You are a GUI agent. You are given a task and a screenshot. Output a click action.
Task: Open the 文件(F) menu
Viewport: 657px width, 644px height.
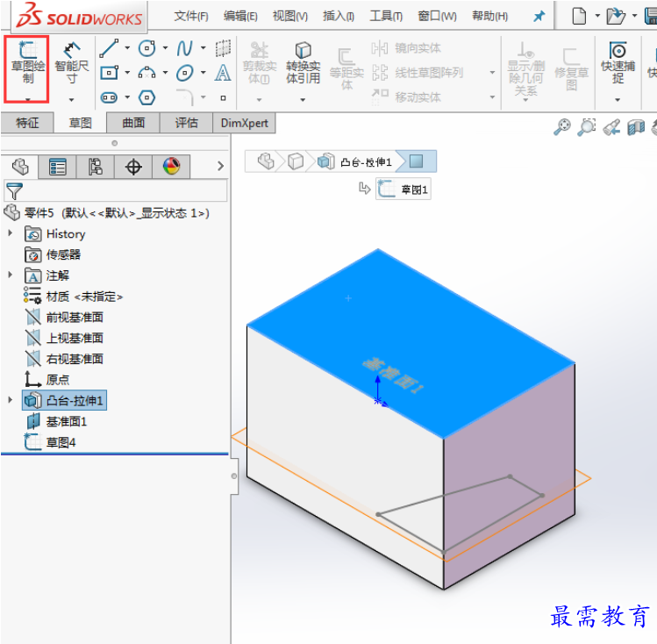pos(191,17)
